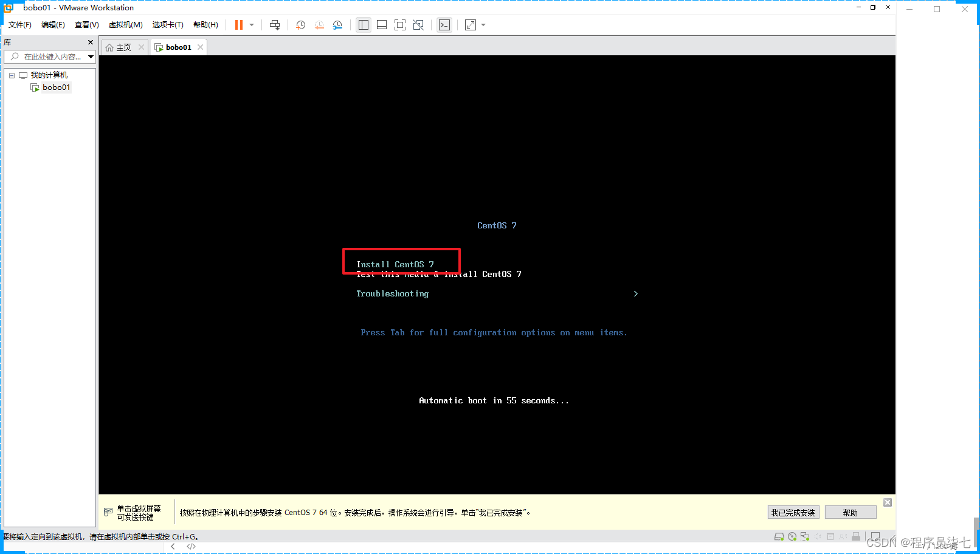Click the 我已完成安装 button
The width and height of the screenshot is (980, 554).
(793, 512)
